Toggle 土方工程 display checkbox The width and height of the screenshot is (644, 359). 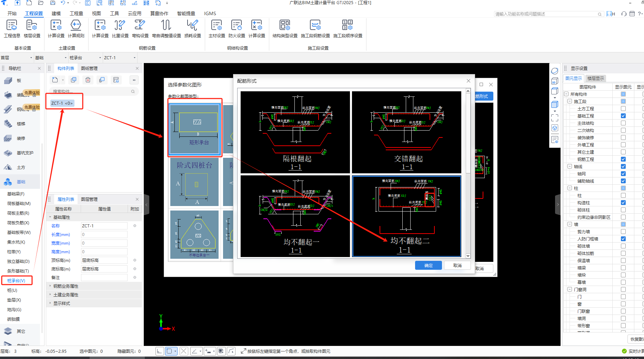623,109
